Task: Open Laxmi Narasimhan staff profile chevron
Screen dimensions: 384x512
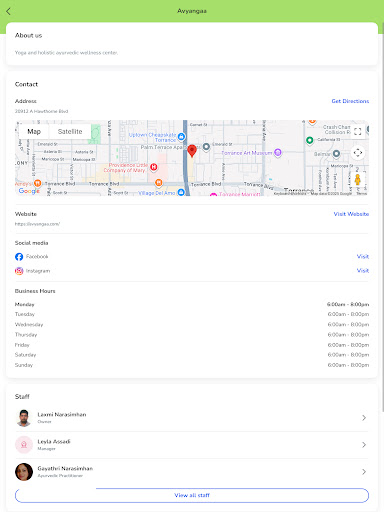Action: (364, 418)
